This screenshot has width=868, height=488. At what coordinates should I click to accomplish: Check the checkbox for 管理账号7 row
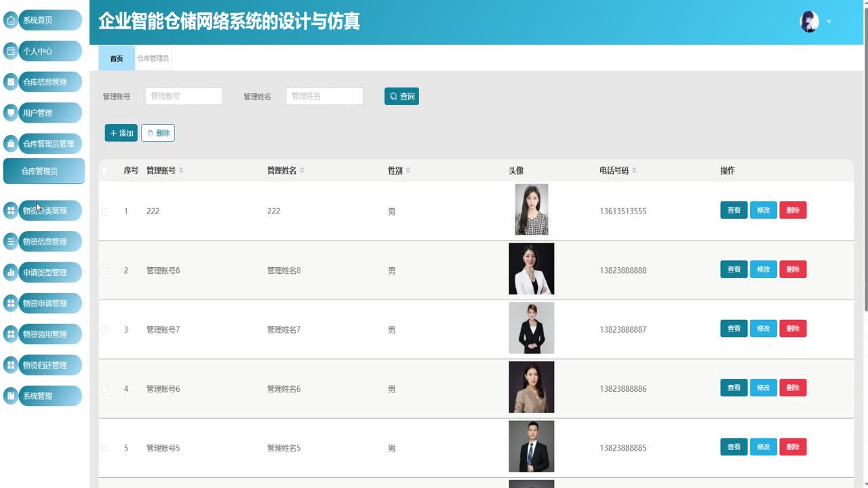(104, 329)
